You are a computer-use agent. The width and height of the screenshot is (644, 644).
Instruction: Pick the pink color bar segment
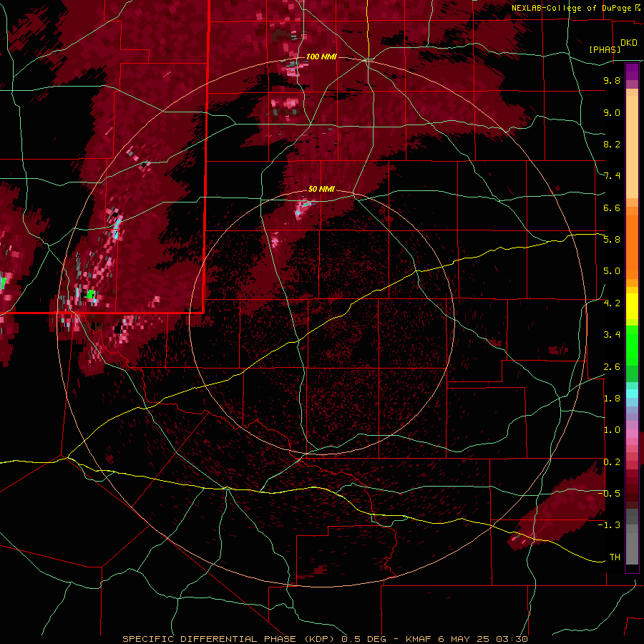[632, 434]
